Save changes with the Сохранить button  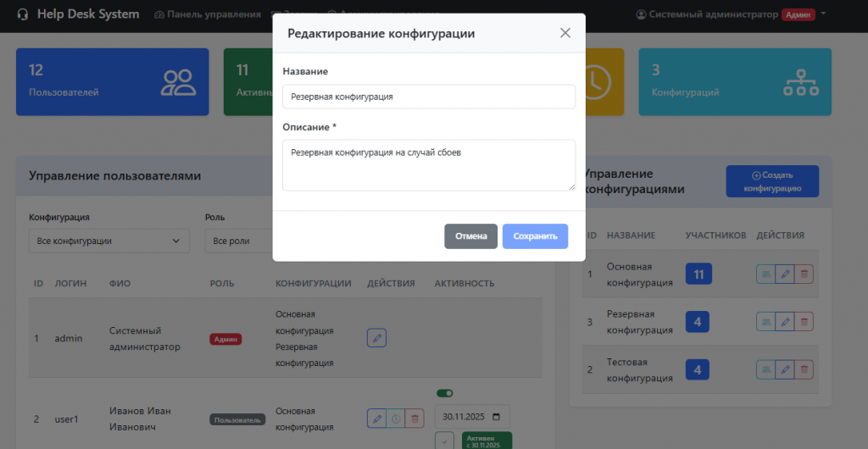(x=536, y=236)
